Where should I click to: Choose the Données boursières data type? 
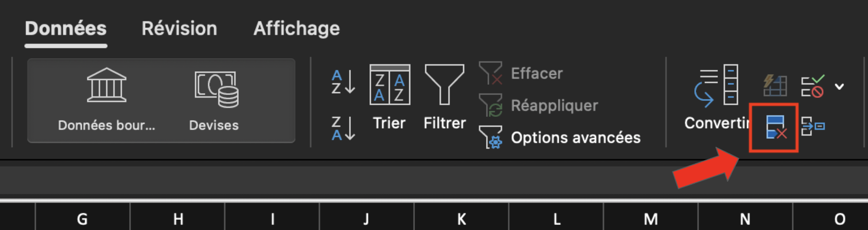[x=106, y=100]
